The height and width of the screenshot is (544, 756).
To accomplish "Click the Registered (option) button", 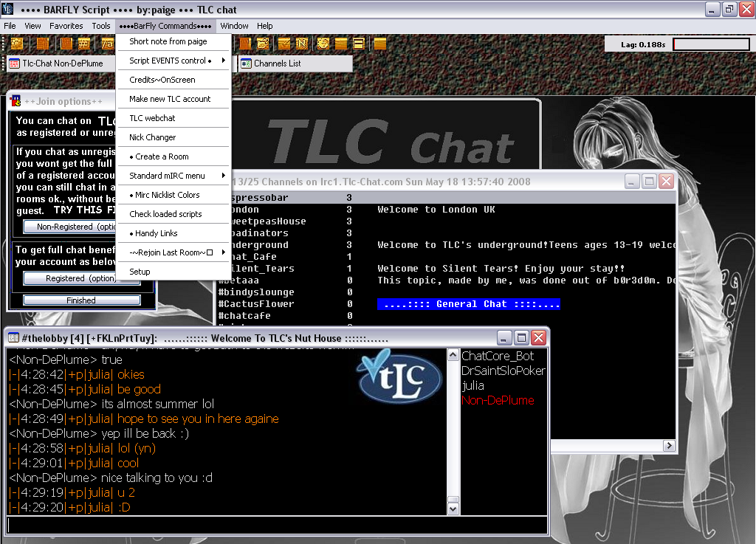I will [x=70, y=278].
